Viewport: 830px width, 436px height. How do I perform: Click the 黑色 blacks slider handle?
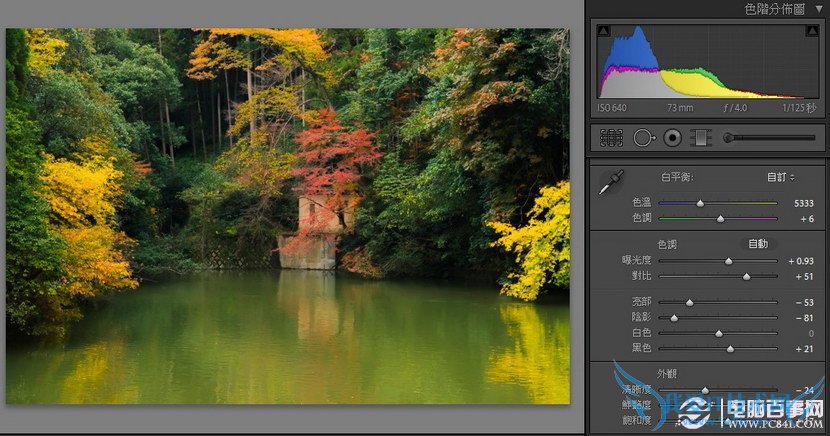point(730,349)
